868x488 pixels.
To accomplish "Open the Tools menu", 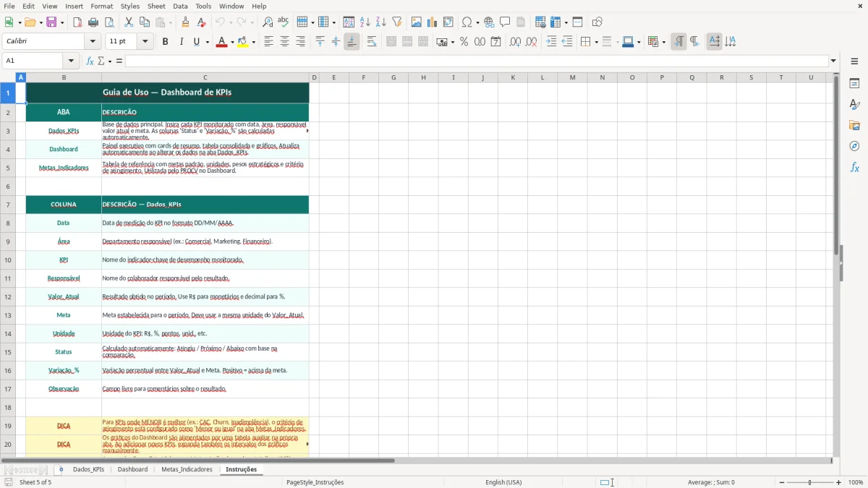I will [x=203, y=6].
